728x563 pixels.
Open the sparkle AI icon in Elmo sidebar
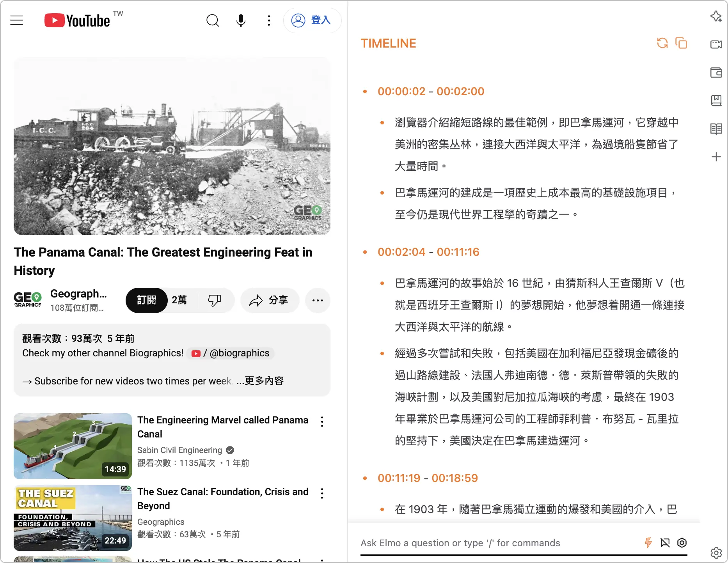[716, 16]
